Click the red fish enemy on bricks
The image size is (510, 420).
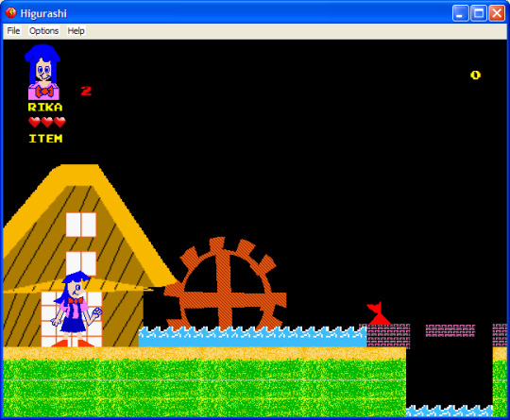pyautogui.click(x=379, y=313)
